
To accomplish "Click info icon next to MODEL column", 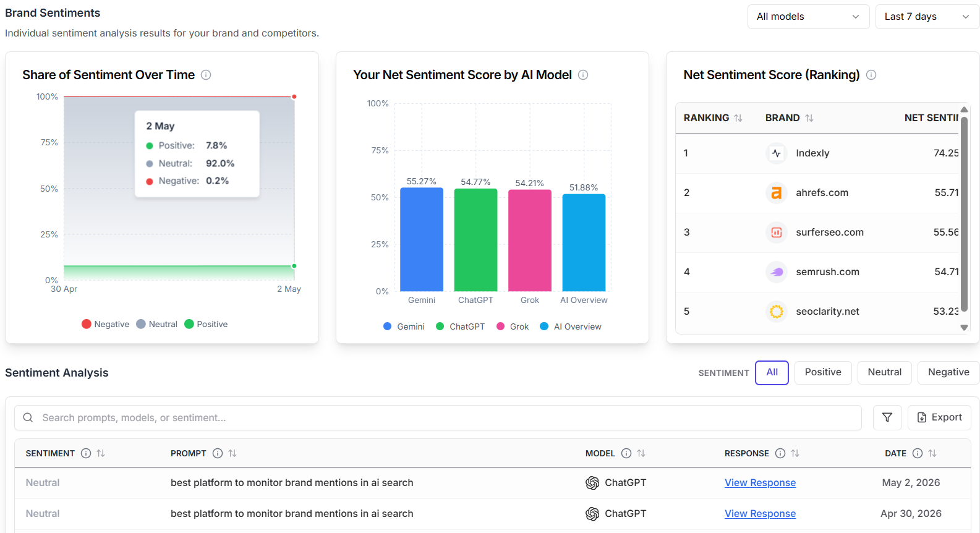I will 626,453.
